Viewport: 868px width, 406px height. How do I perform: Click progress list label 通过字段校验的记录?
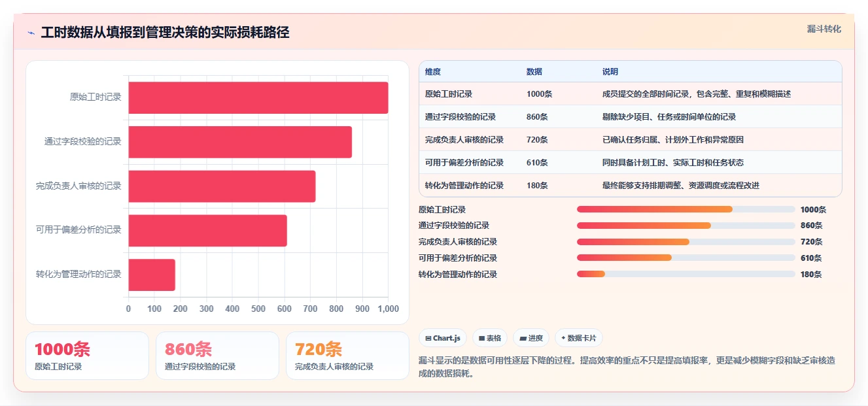(454, 226)
